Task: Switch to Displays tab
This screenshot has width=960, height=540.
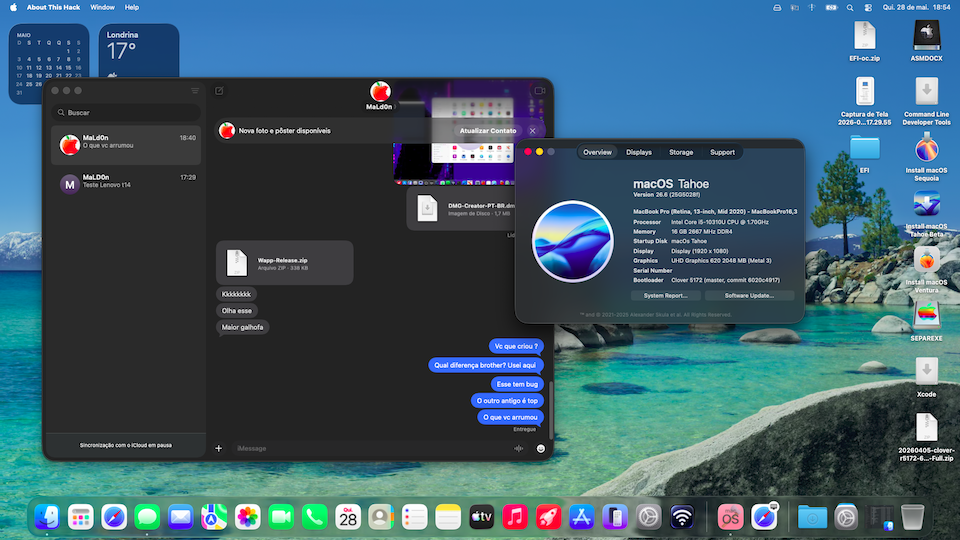Action: click(x=639, y=152)
